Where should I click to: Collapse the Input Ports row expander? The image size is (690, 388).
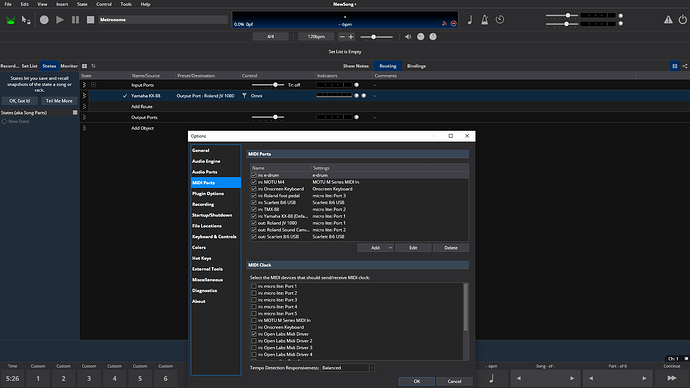point(93,85)
